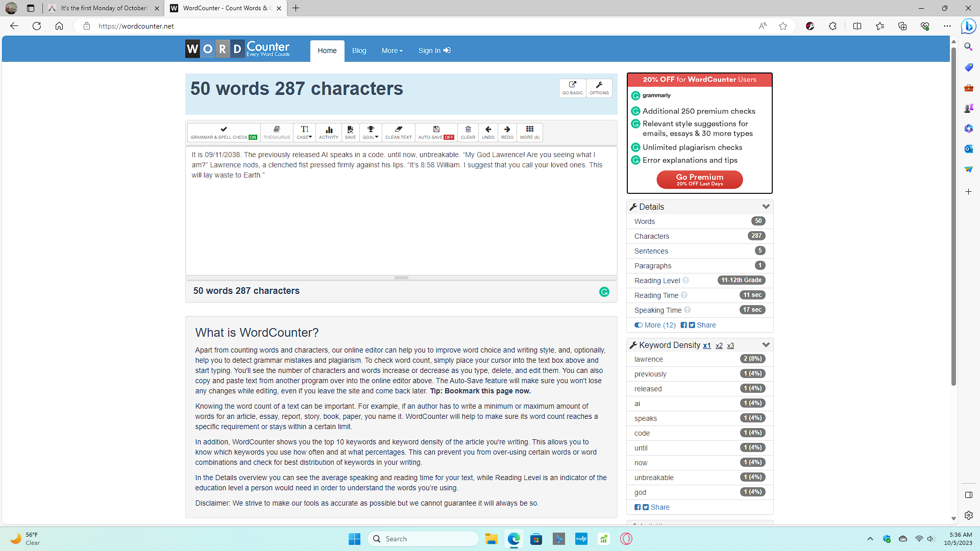
Task: Open the Options wrench icon
Action: click(599, 88)
